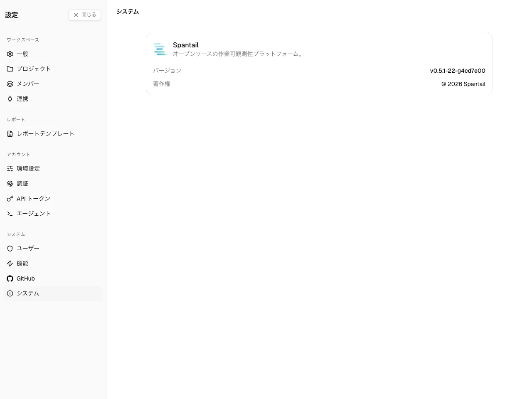Click the gear icon beside 一般
Screen dimensions: 532x399
10,54
